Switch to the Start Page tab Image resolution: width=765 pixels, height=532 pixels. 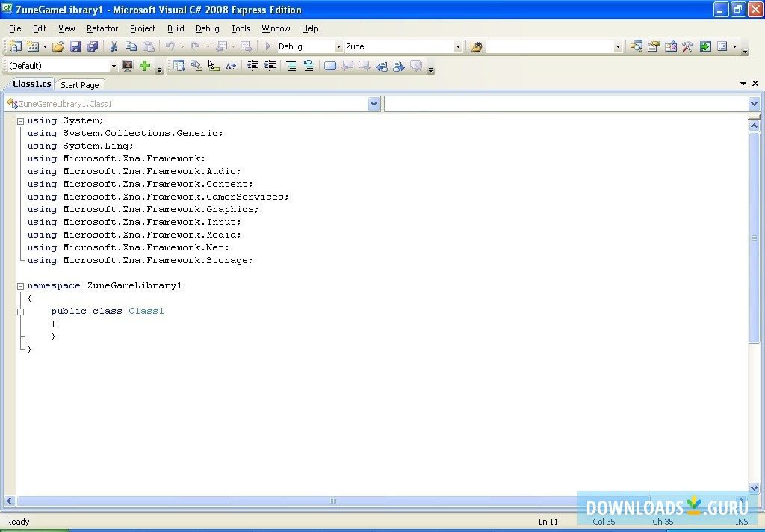point(80,84)
